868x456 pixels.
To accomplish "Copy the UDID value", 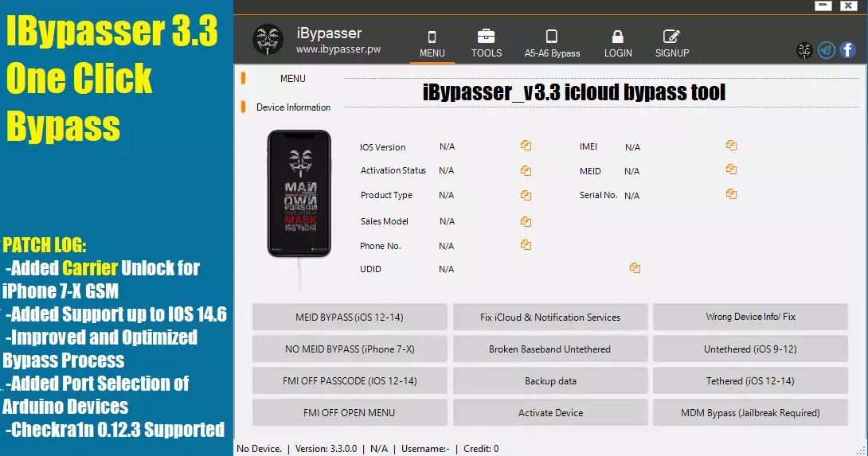I will 635,268.
